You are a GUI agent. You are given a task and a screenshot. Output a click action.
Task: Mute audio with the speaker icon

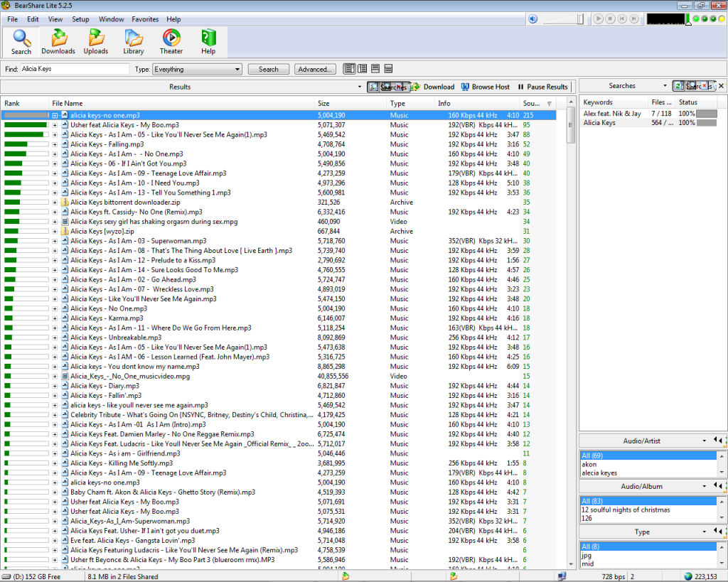pos(533,19)
